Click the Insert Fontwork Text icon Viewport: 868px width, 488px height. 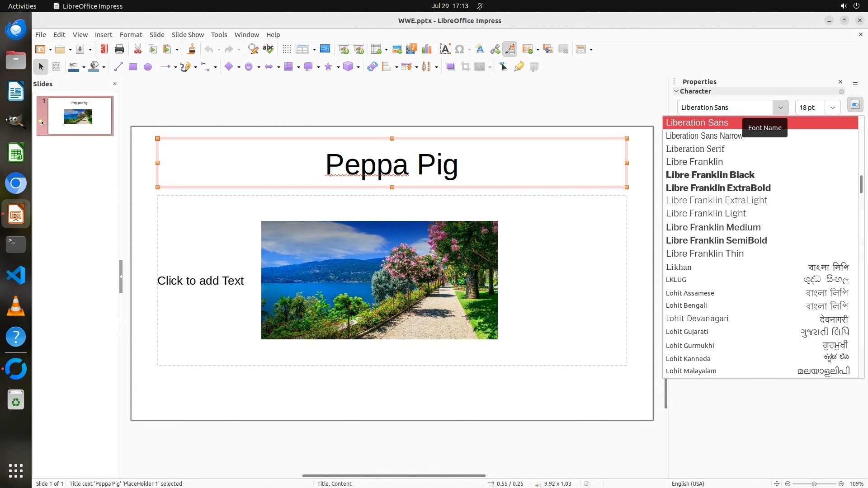pos(480,49)
